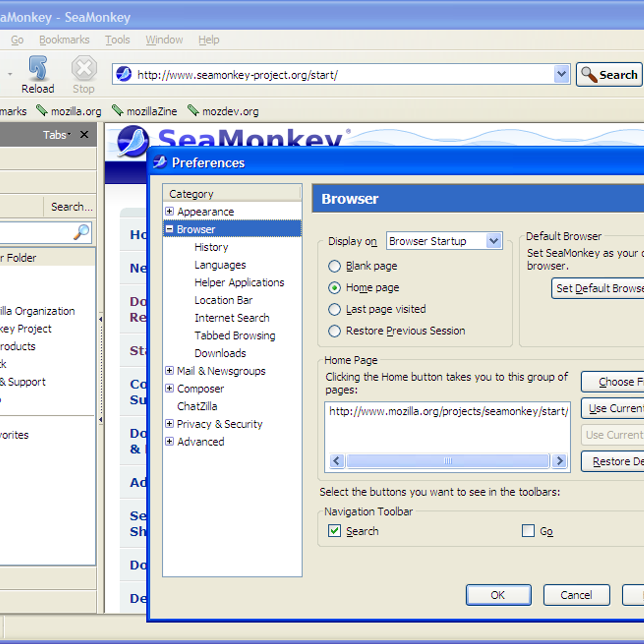Select Last page visited option
This screenshot has height=644, width=644.
coord(334,309)
